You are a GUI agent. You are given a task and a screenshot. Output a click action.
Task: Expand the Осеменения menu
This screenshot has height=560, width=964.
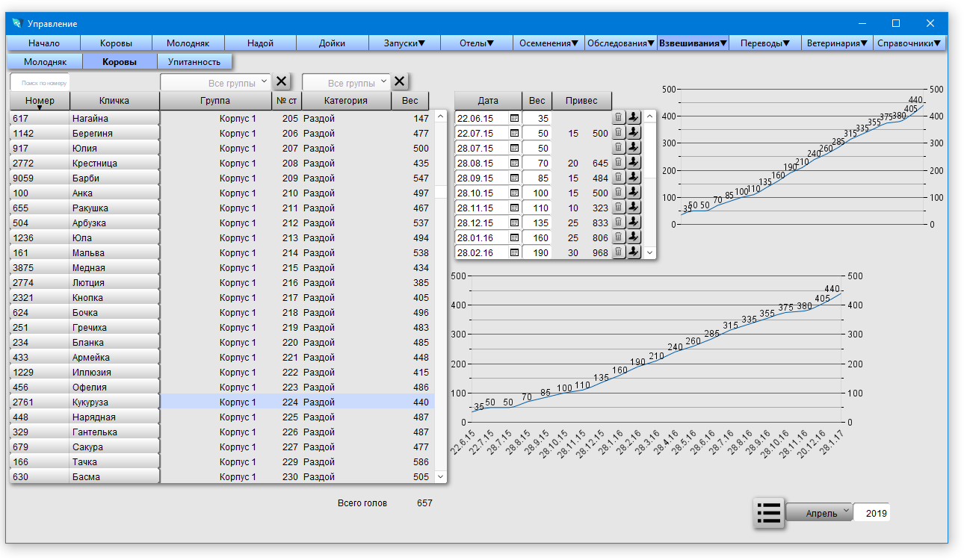point(549,43)
